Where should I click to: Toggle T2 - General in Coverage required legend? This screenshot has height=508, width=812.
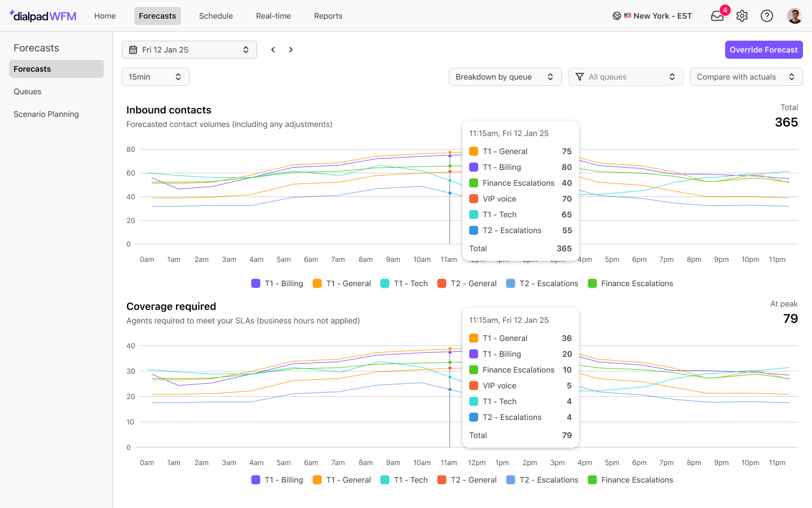coord(467,480)
